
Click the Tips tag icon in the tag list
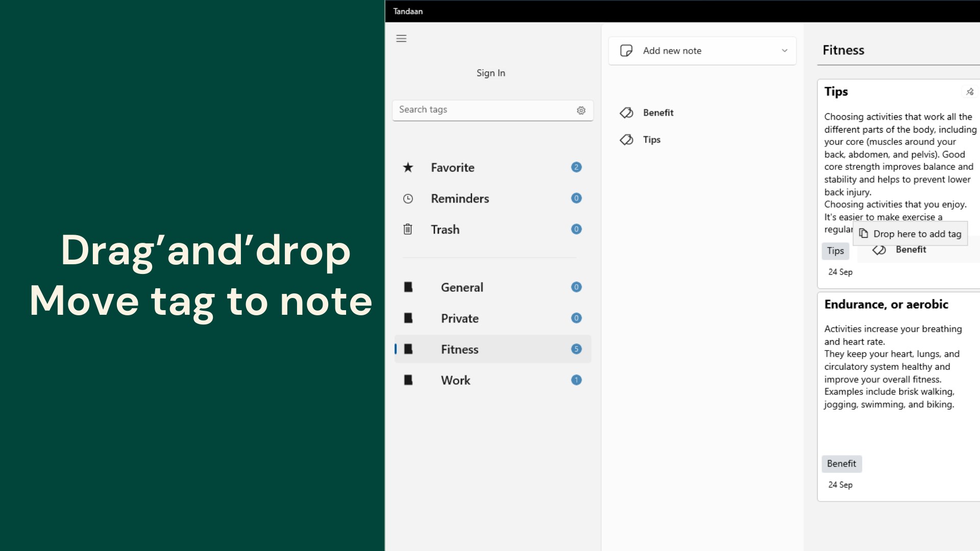tap(626, 140)
